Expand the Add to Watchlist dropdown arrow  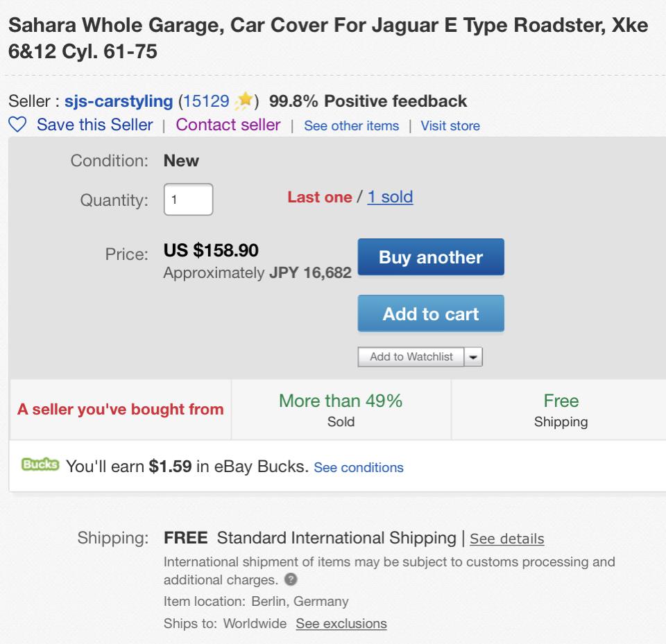point(473,357)
